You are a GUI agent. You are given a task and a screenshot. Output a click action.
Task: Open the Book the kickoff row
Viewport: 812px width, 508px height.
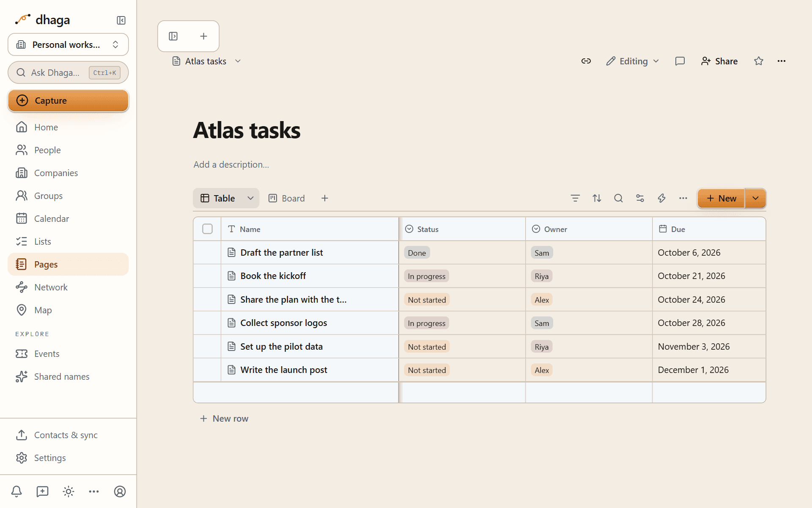pyautogui.click(x=273, y=276)
